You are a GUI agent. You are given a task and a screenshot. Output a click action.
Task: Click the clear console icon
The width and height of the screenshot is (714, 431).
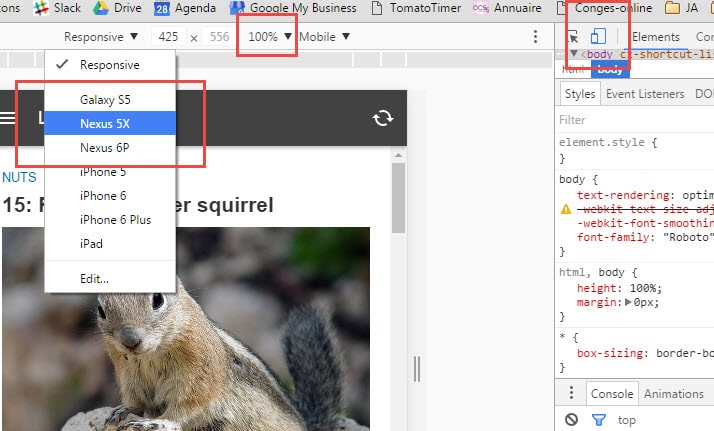[571, 419]
